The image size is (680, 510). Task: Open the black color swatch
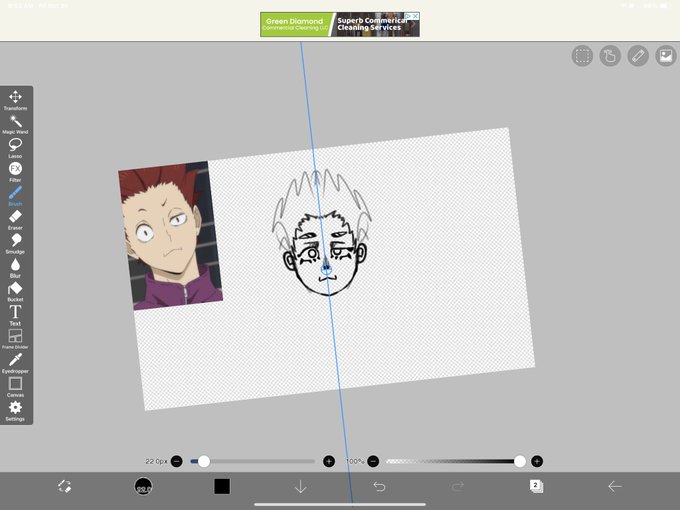click(222, 486)
